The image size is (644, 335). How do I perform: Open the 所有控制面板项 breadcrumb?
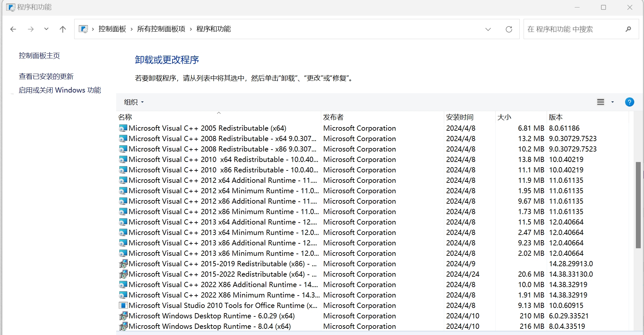(161, 29)
